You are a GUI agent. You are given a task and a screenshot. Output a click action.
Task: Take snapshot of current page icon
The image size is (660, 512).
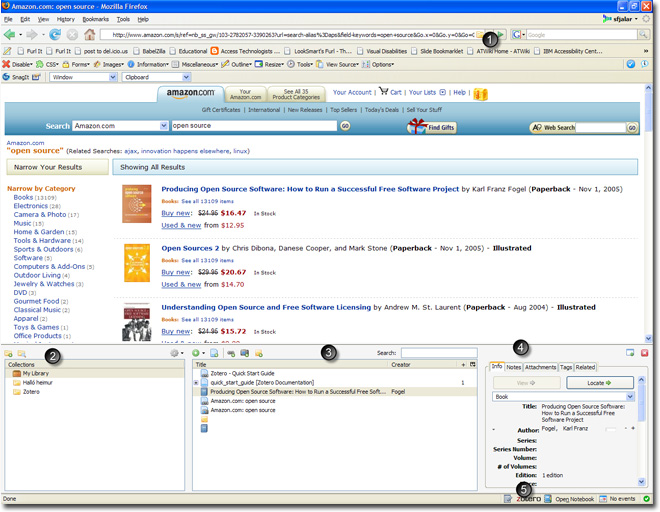(245, 353)
